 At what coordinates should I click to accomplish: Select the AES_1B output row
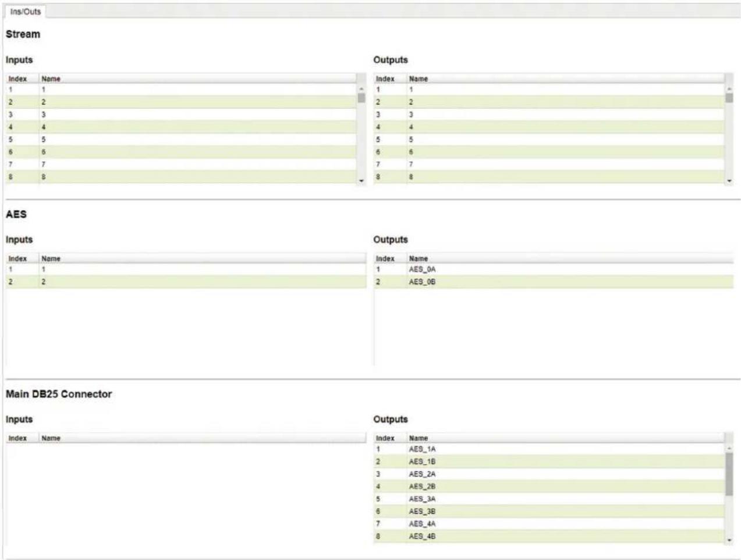pyautogui.click(x=549, y=462)
